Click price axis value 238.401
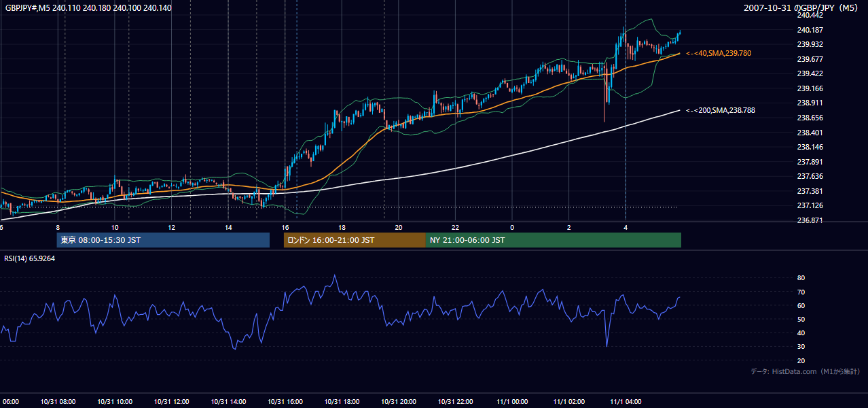Screen dimensions: 868x408 click(810, 133)
